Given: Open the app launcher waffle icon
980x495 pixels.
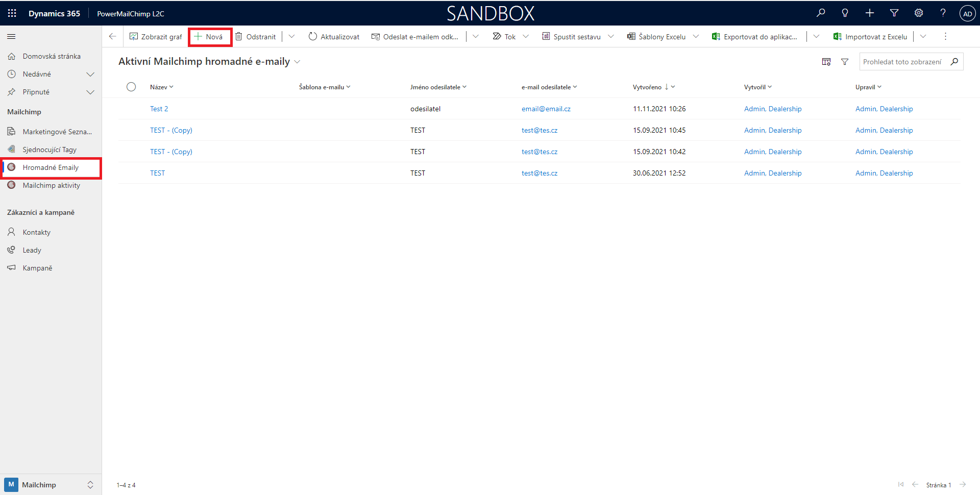Looking at the screenshot, I should tap(12, 13).
